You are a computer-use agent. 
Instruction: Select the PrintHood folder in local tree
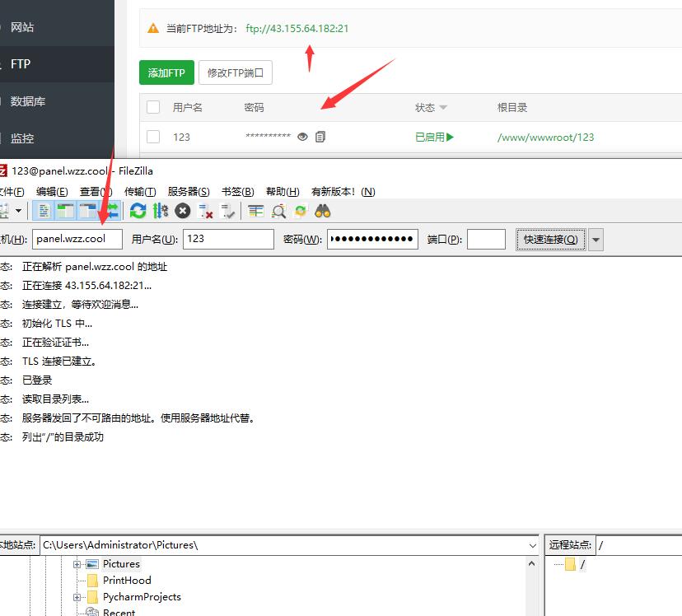[x=127, y=581]
